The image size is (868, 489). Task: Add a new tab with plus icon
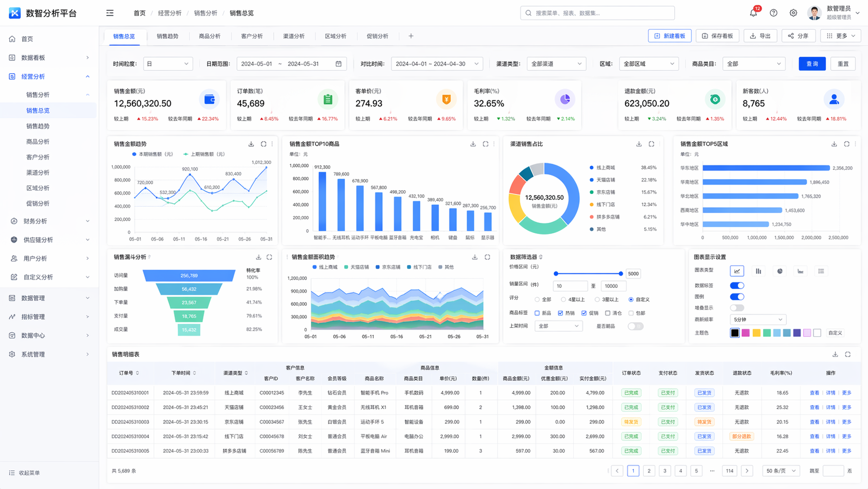coord(411,36)
